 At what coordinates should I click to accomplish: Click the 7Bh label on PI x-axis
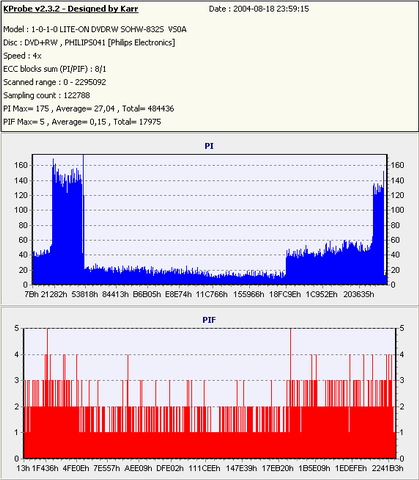(x=32, y=294)
